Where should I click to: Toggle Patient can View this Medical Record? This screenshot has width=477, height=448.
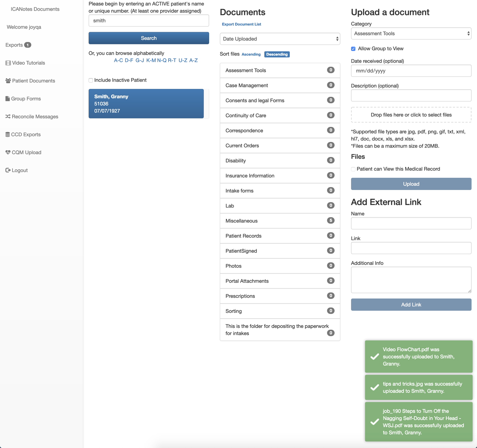click(353, 169)
